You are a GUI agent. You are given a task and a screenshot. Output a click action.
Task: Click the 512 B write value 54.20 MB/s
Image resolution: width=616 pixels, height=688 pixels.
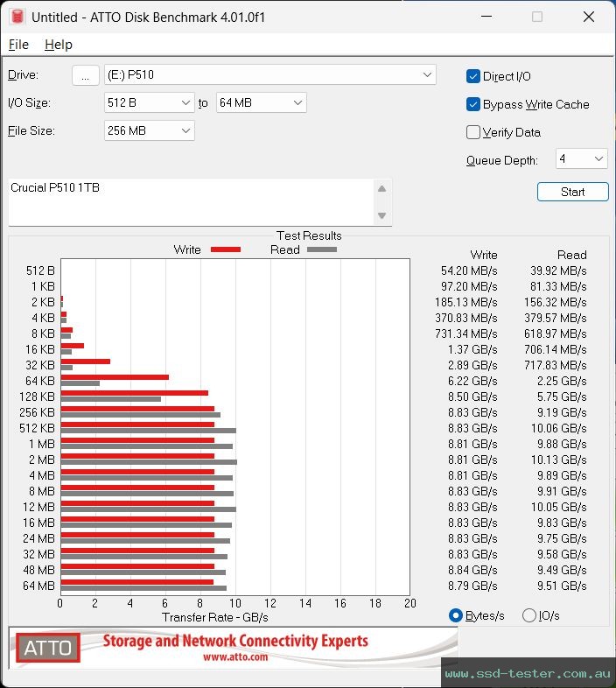coord(469,270)
